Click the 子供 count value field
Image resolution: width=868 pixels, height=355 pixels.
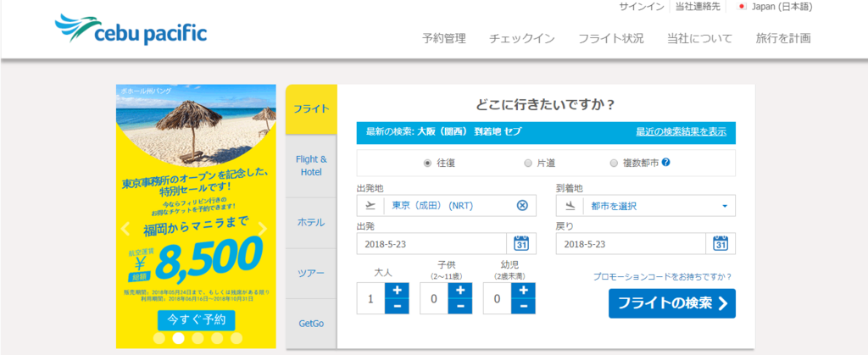(x=434, y=298)
